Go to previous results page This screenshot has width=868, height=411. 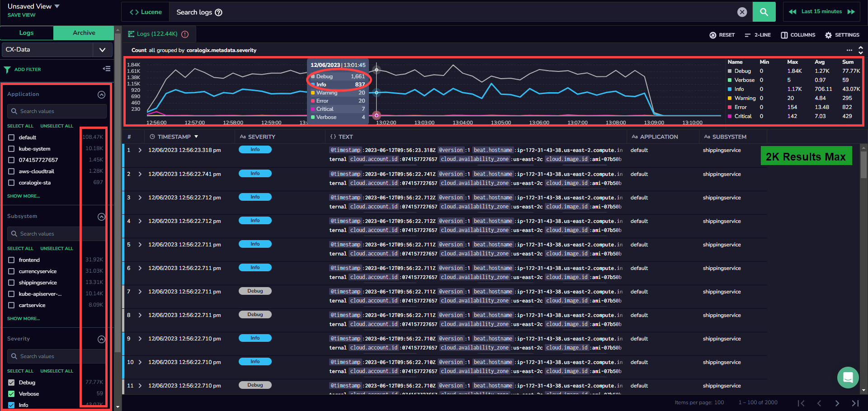click(x=819, y=403)
